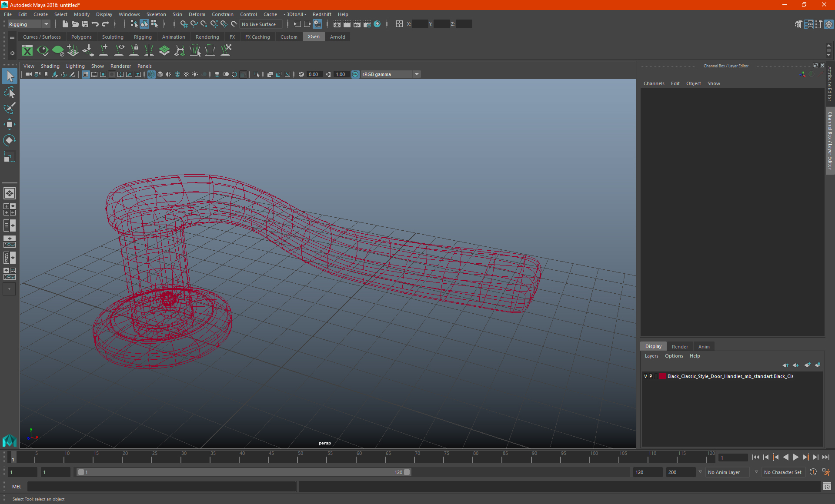Open Render View from the clapperboard eye icon
The image size is (835, 504).
click(337, 24)
